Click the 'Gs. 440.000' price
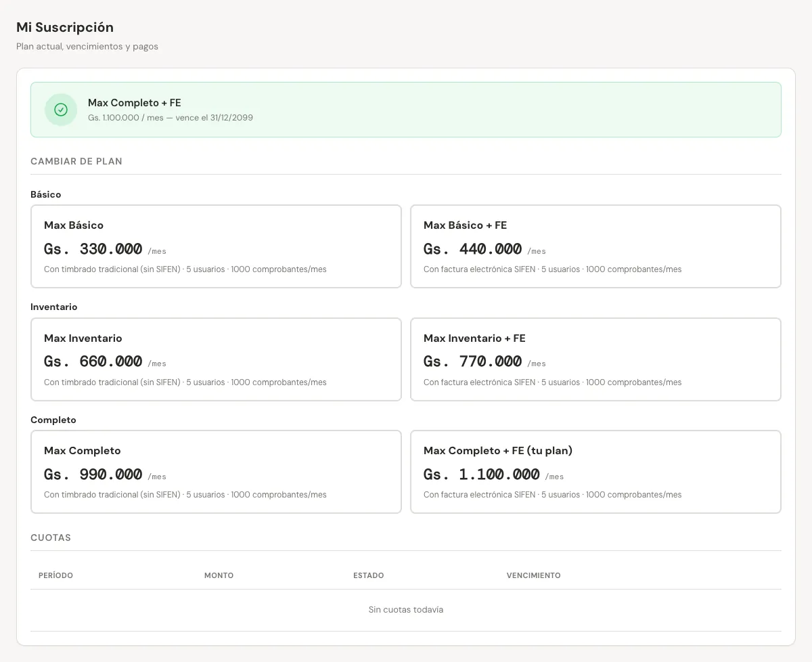The image size is (812, 662). point(473,249)
